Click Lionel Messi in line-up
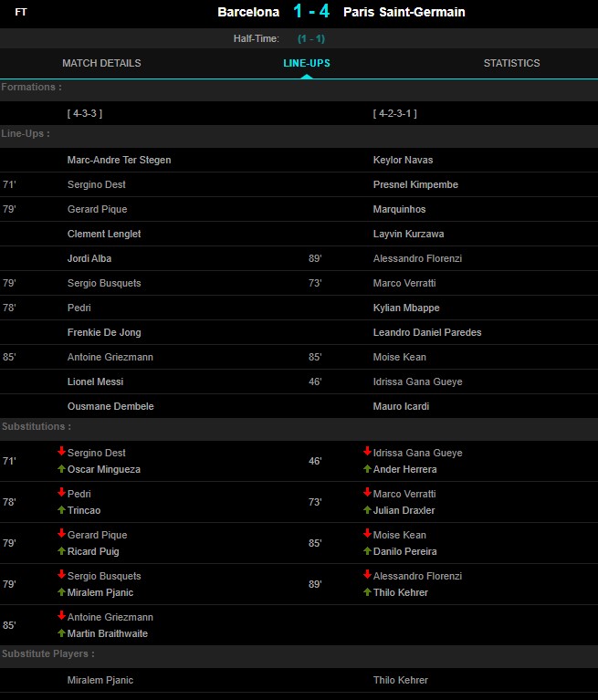The height and width of the screenshot is (700, 598). (95, 381)
